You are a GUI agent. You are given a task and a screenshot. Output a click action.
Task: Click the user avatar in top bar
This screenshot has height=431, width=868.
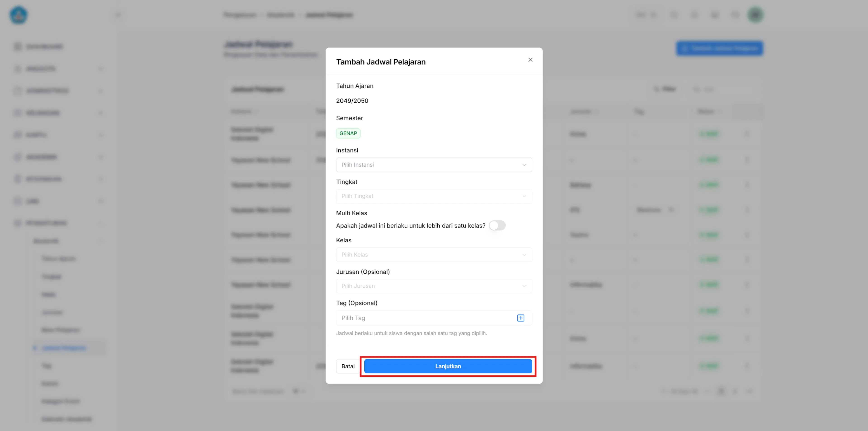pyautogui.click(x=755, y=15)
